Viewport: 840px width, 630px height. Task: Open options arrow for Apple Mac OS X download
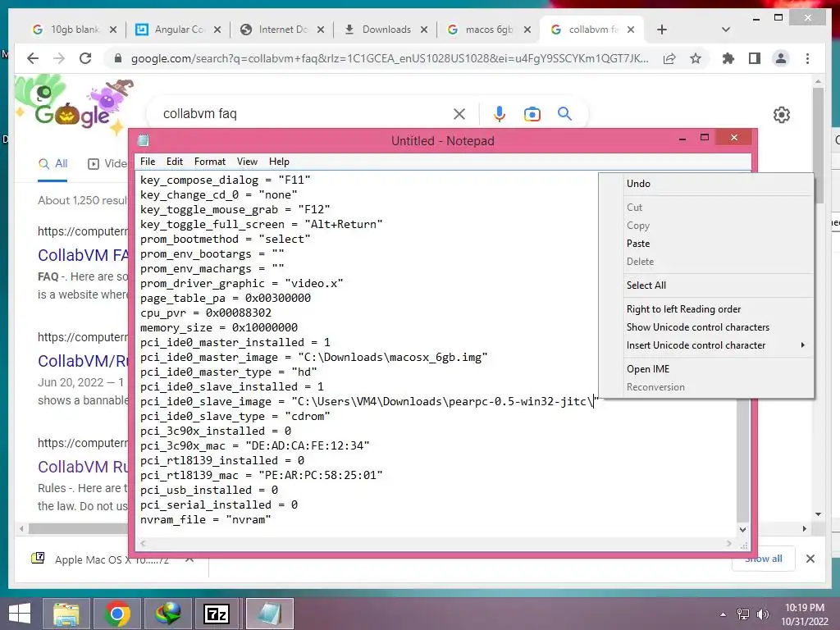point(189,559)
